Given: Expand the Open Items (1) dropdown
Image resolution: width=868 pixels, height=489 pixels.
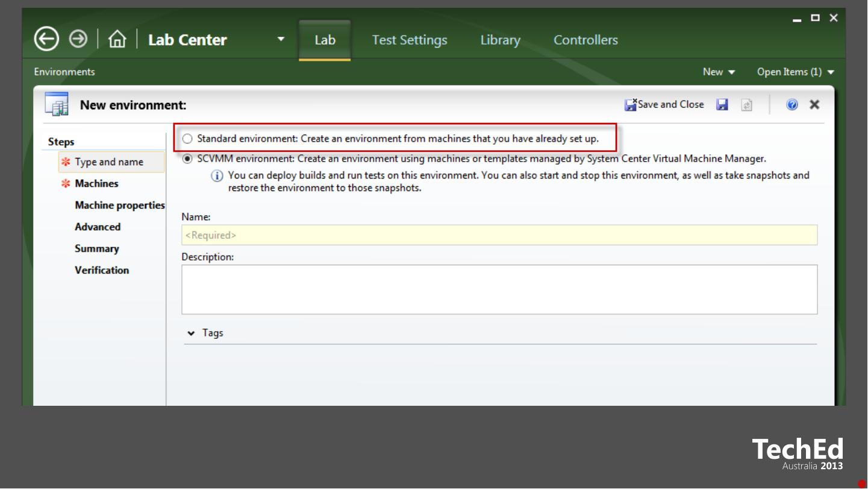Looking at the screenshot, I should pyautogui.click(x=795, y=72).
